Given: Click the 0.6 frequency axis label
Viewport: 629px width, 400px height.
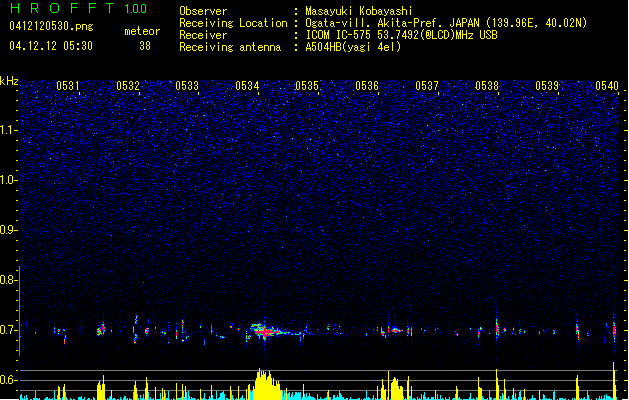Looking at the screenshot, I should [x=9, y=380].
